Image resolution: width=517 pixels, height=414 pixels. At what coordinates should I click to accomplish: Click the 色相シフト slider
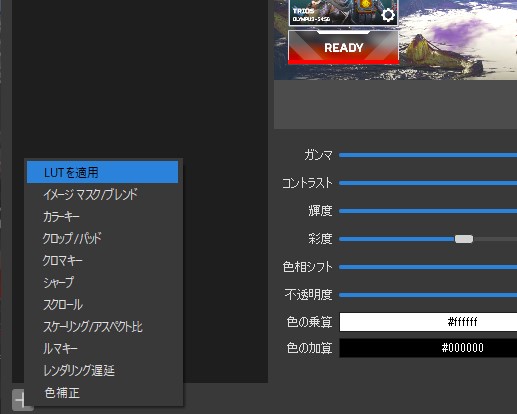[x=428, y=267]
